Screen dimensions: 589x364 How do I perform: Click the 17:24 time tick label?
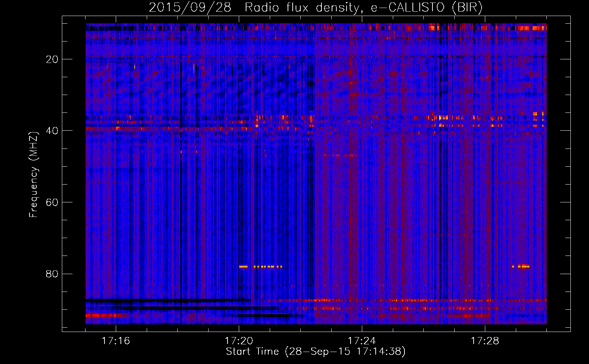362,341
